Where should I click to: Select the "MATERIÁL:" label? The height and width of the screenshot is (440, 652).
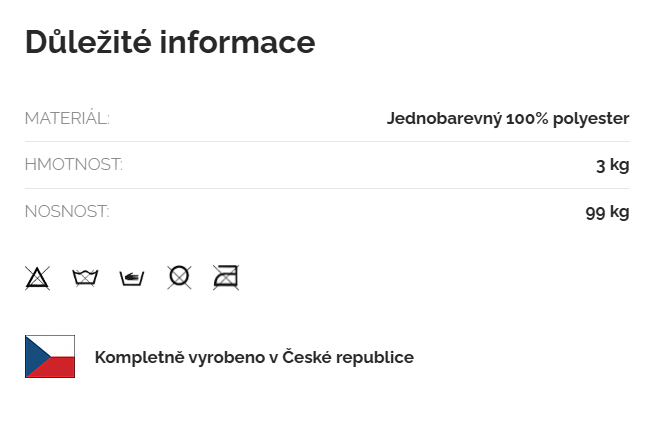[67, 119]
